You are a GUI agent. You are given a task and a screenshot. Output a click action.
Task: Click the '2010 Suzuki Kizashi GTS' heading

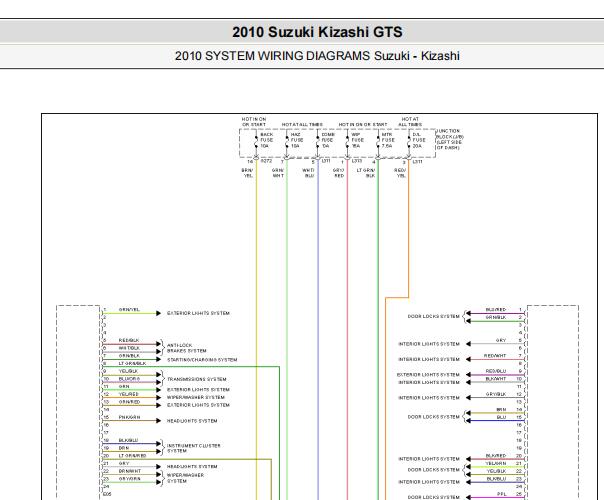pos(317,32)
